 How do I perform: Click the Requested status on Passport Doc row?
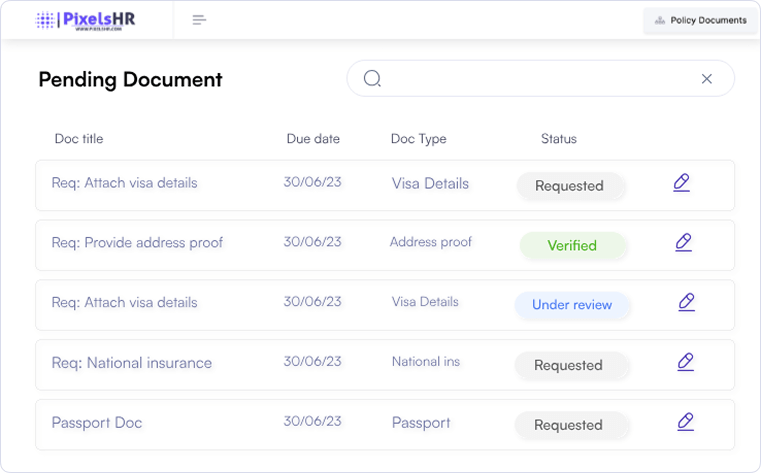(x=568, y=425)
